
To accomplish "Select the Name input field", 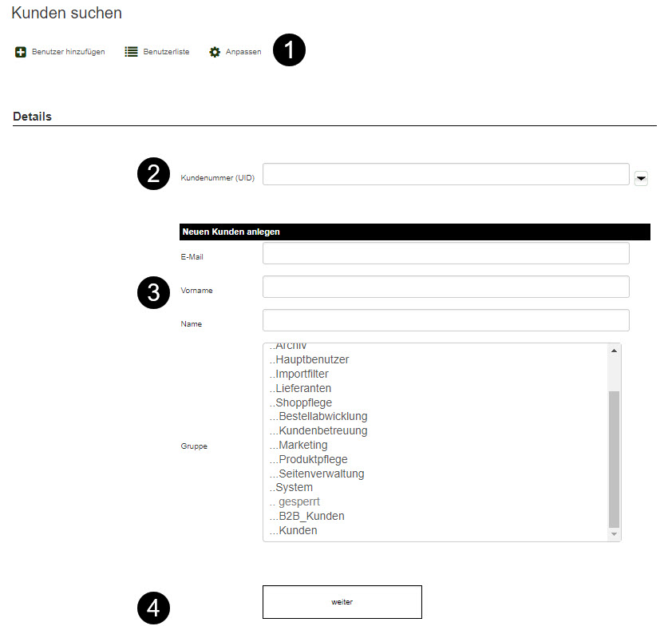I will [445, 320].
